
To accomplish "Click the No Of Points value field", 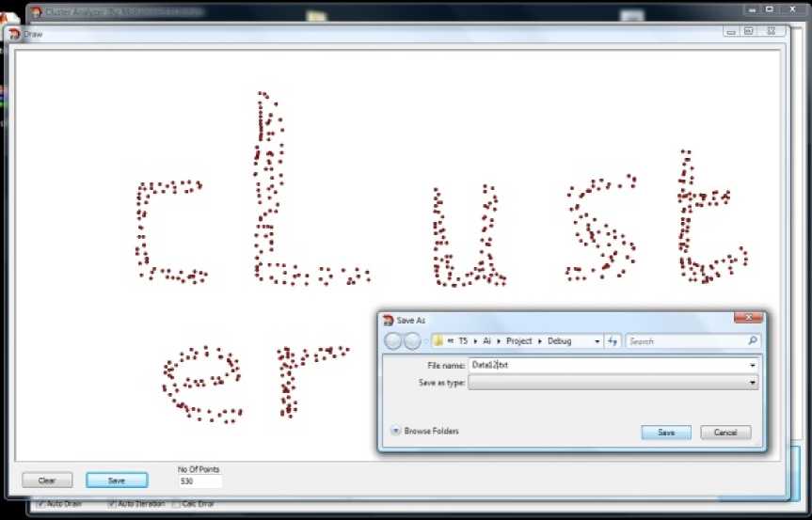I will [x=199, y=481].
